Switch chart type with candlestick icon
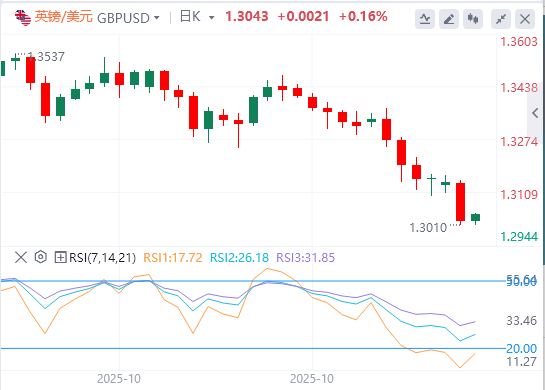 click(473, 19)
